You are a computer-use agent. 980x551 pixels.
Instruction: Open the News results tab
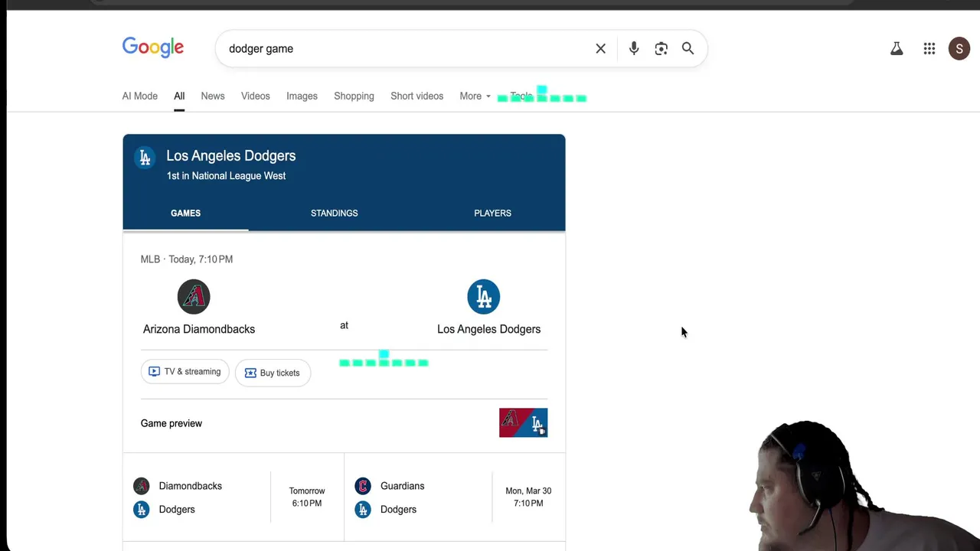(x=213, y=96)
